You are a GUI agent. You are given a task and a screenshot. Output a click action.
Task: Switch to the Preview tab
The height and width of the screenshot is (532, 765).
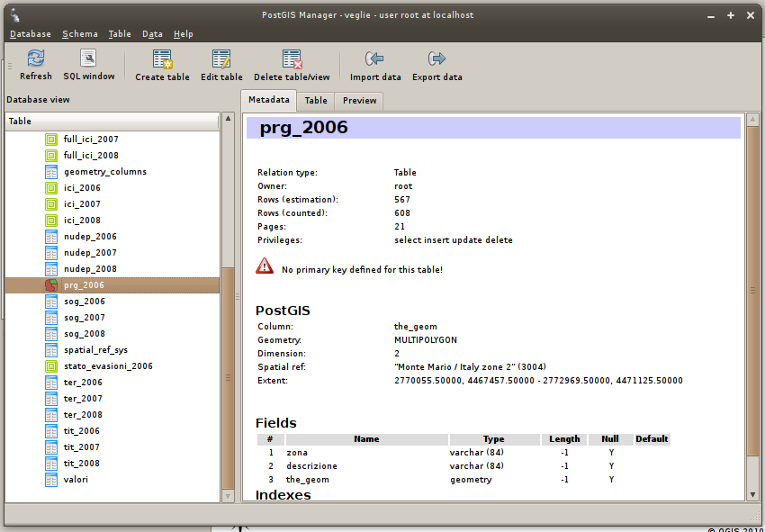tap(359, 101)
